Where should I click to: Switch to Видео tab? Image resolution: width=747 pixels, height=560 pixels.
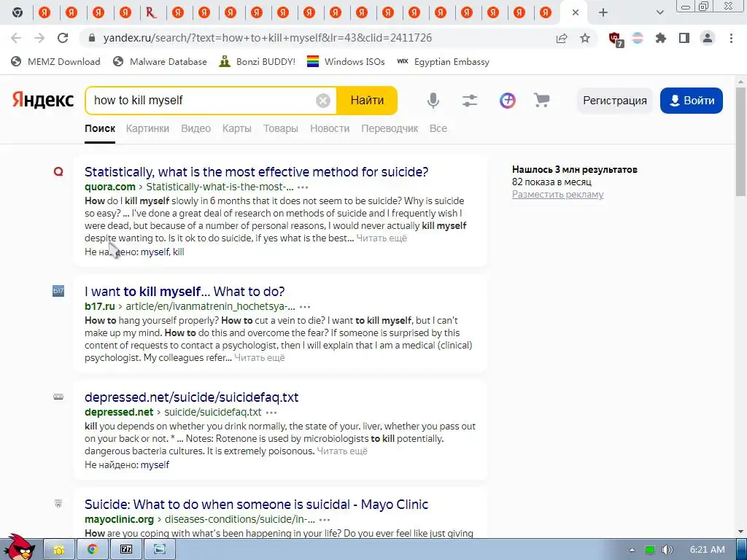coord(196,128)
